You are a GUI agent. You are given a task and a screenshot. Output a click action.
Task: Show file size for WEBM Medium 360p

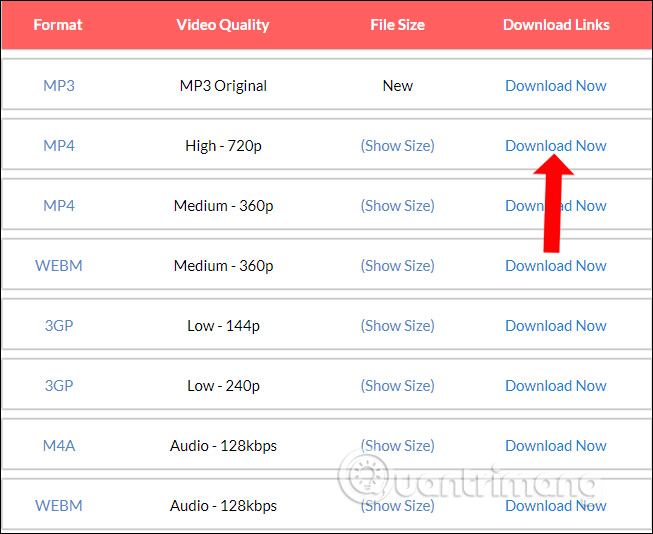397,266
